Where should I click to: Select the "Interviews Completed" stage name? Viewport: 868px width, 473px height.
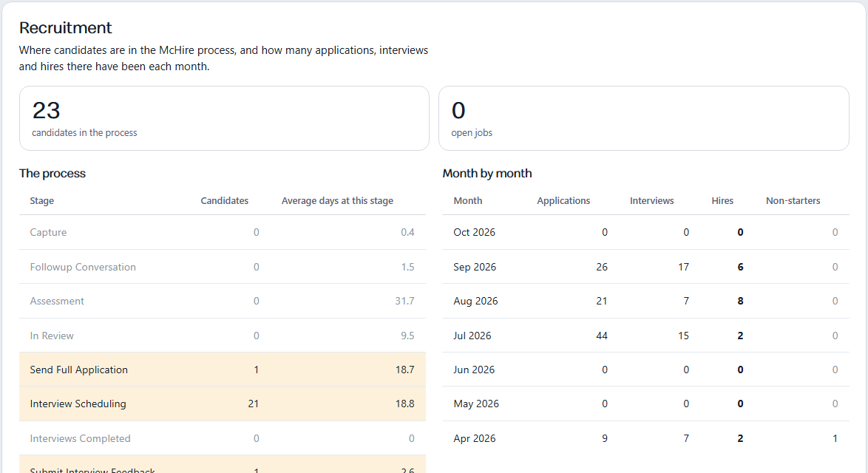(x=81, y=438)
